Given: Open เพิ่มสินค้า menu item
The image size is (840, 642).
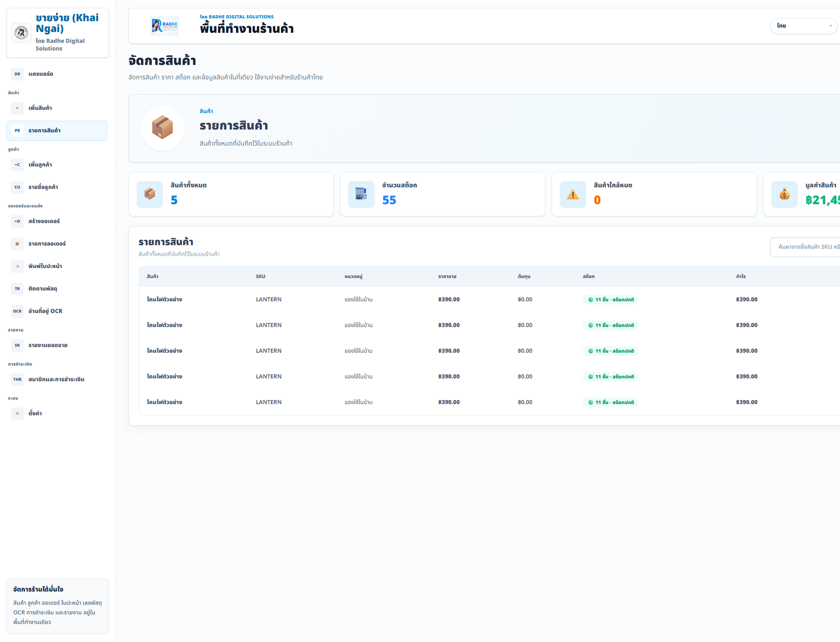Looking at the screenshot, I should (57, 108).
